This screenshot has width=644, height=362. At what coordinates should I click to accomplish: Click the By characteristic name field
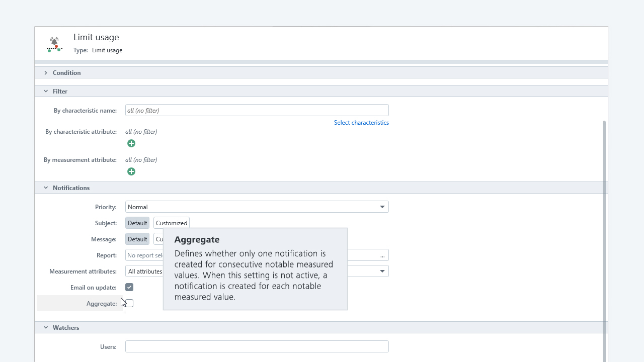(x=257, y=111)
